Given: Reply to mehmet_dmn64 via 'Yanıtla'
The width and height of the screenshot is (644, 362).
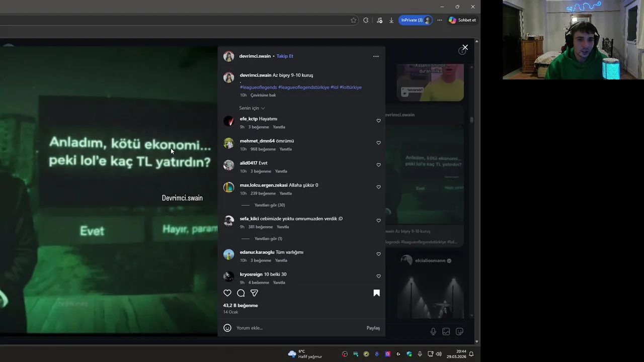Looking at the screenshot, I should 285,149.
